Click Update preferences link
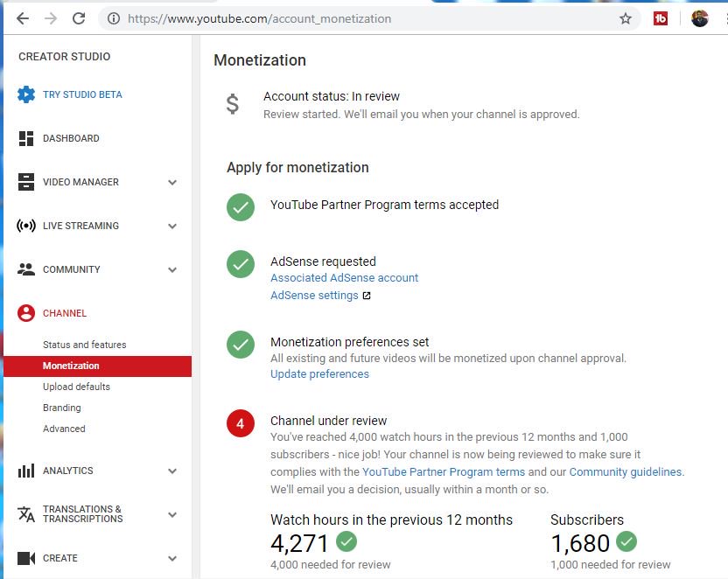 tap(319, 374)
